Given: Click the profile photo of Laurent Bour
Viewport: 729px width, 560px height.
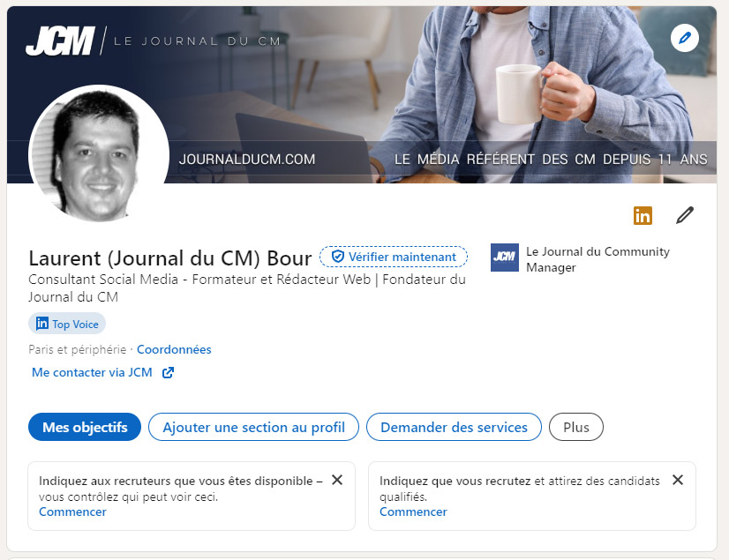Looking at the screenshot, I should pyautogui.click(x=99, y=153).
